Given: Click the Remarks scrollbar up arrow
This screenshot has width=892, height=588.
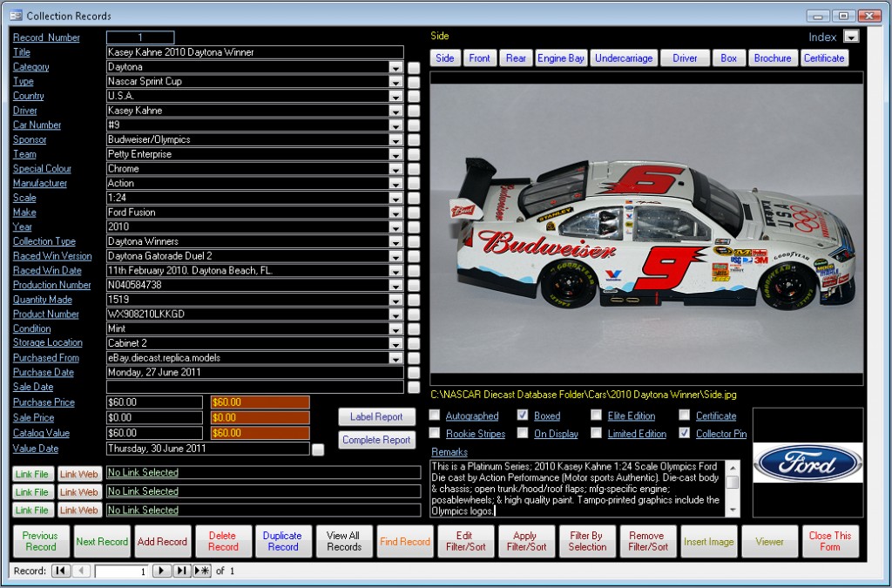Looking at the screenshot, I should 733,468.
